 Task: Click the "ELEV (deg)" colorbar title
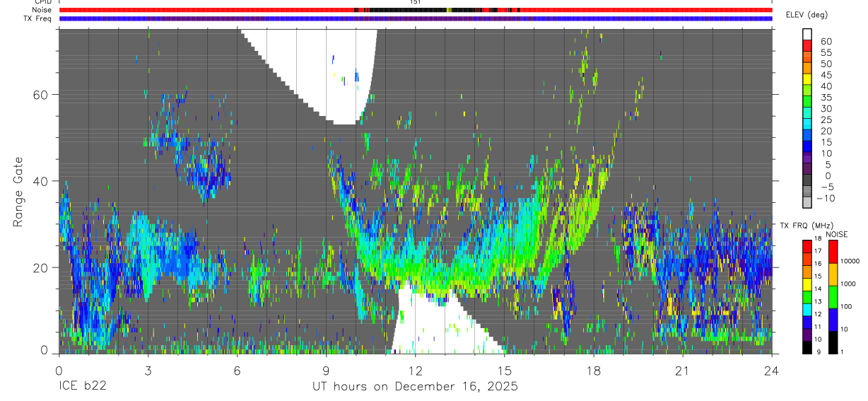[807, 15]
